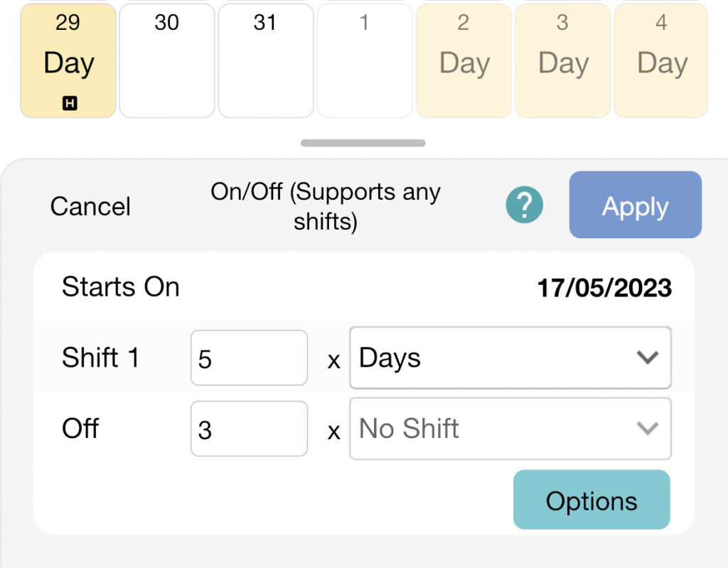The image size is (728, 568).
Task: Cancel the On/Off pattern setup
Action: [90, 206]
